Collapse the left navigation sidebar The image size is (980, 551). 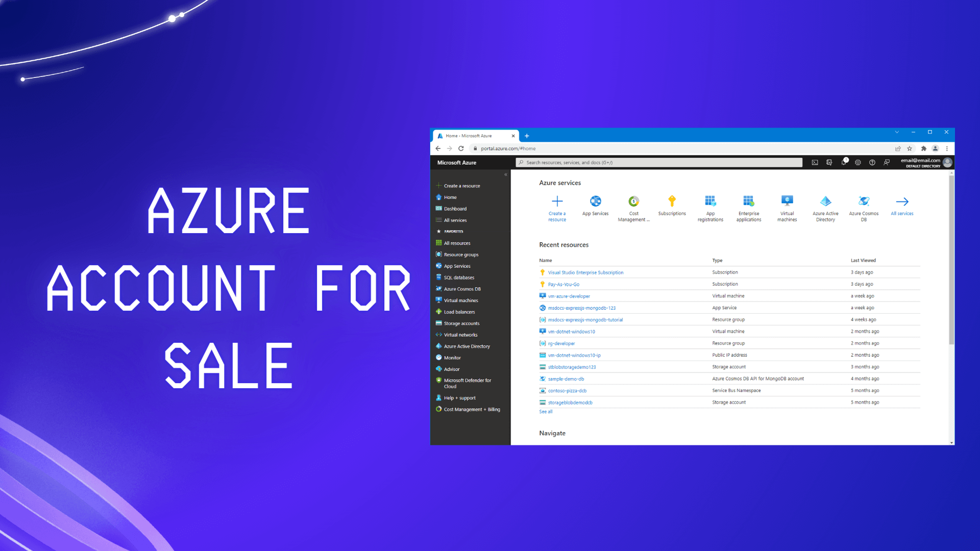pos(506,174)
